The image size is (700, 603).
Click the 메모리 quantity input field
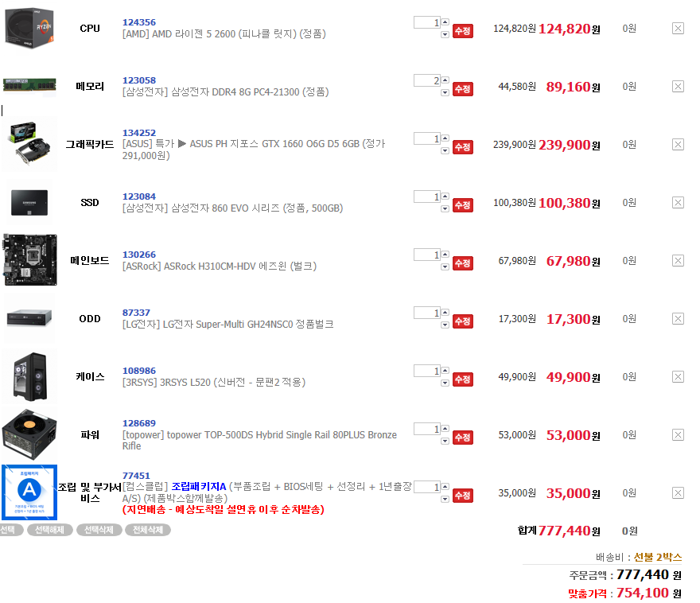[x=427, y=80]
